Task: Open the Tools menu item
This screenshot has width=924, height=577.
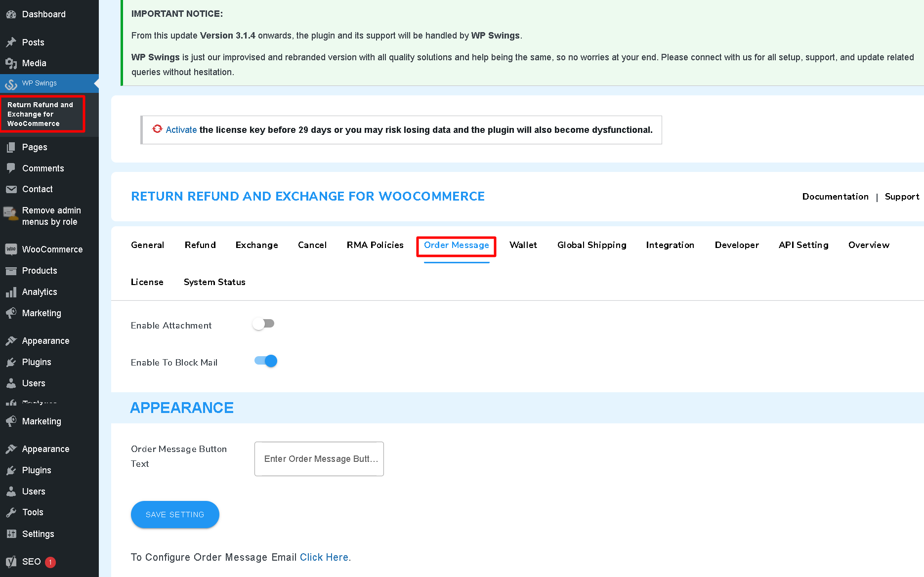Action: [x=49, y=512]
